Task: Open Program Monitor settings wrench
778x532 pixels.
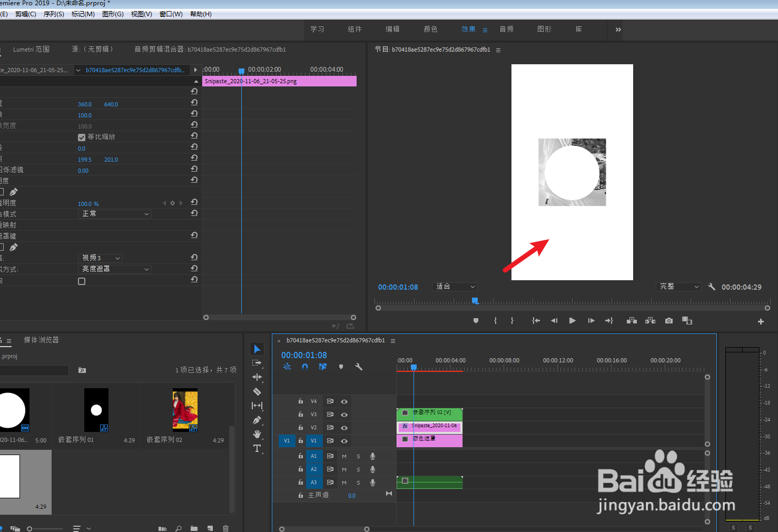Action: (712, 287)
